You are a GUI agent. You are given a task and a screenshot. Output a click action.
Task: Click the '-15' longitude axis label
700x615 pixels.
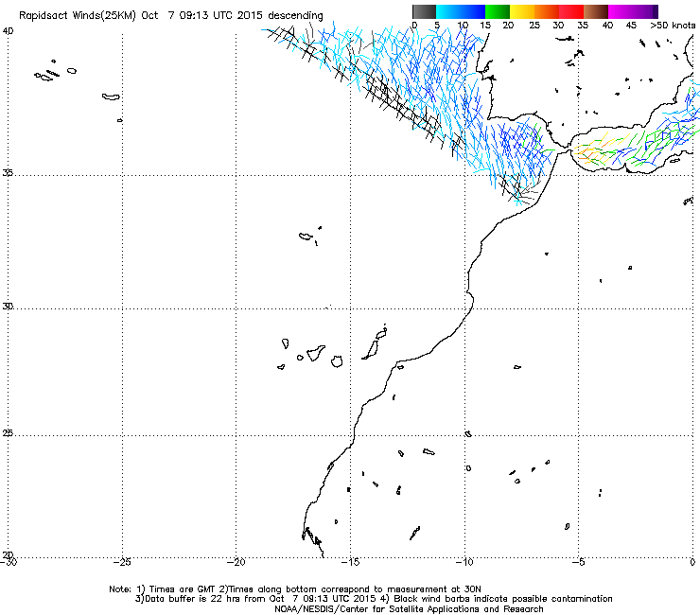coord(350,562)
